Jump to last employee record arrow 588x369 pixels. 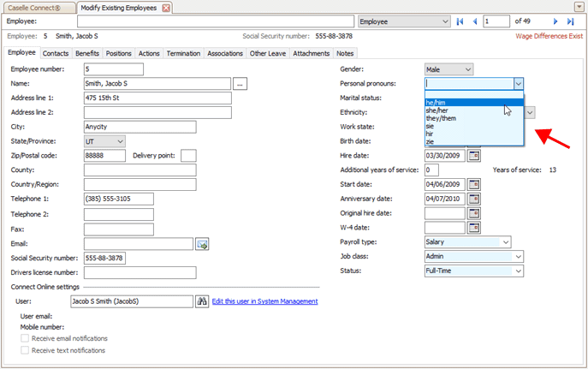click(x=570, y=21)
